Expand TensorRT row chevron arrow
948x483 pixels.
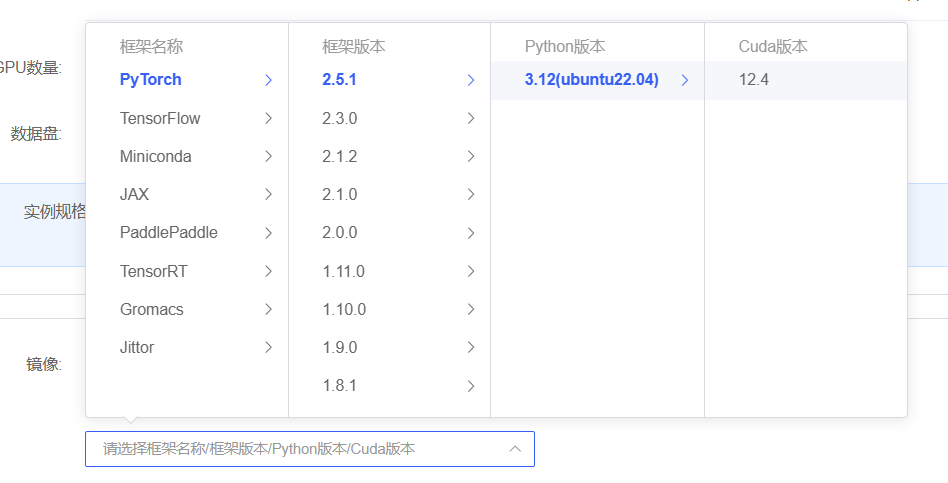click(x=268, y=271)
